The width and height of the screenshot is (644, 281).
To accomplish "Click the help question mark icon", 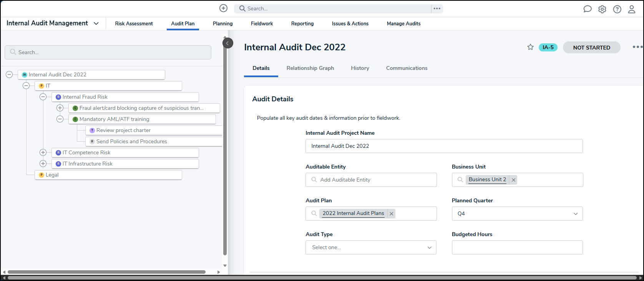I will click(x=617, y=9).
